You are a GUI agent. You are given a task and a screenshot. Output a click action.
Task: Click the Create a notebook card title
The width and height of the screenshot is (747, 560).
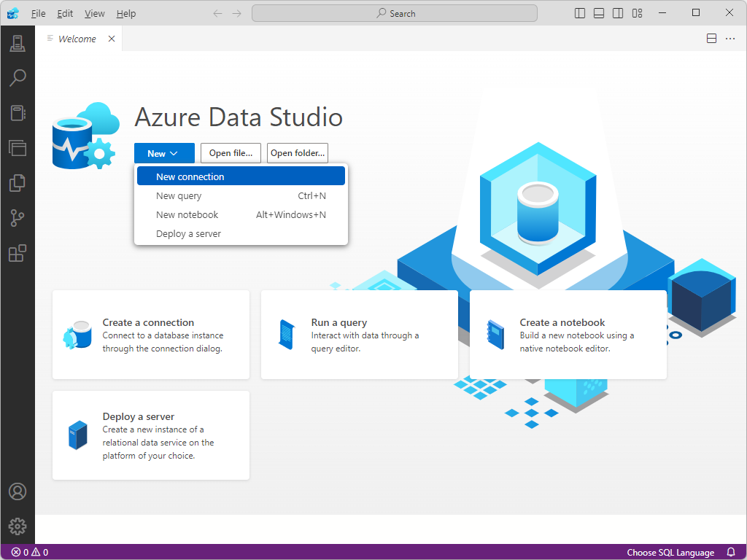coord(562,322)
